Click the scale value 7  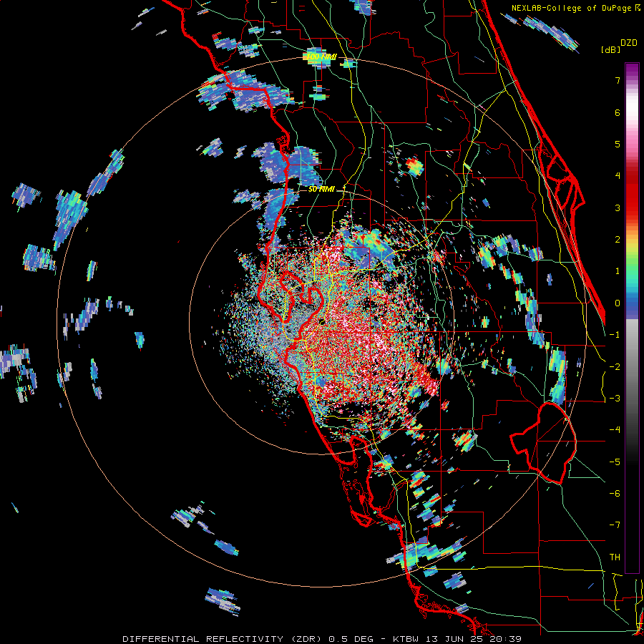[618, 80]
